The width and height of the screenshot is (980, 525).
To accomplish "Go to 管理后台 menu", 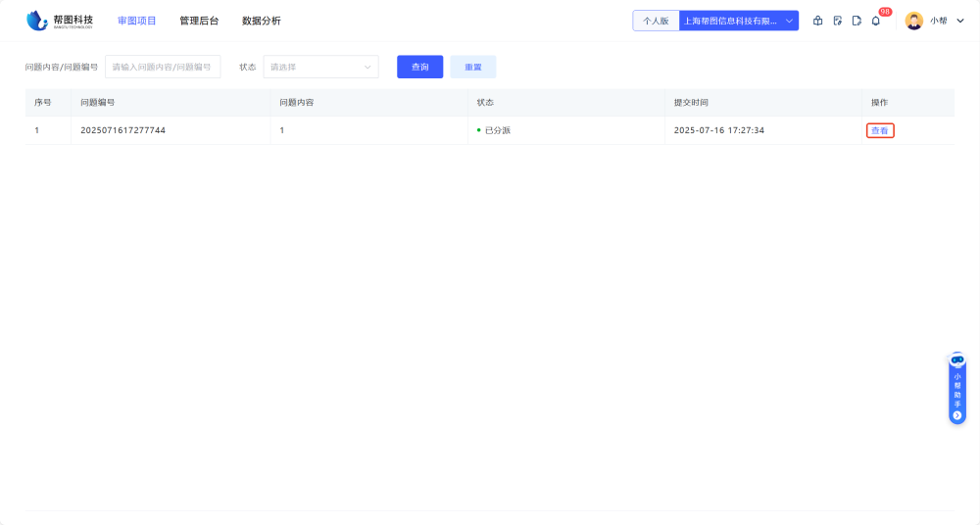I will pyautogui.click(x=199, y=21).
